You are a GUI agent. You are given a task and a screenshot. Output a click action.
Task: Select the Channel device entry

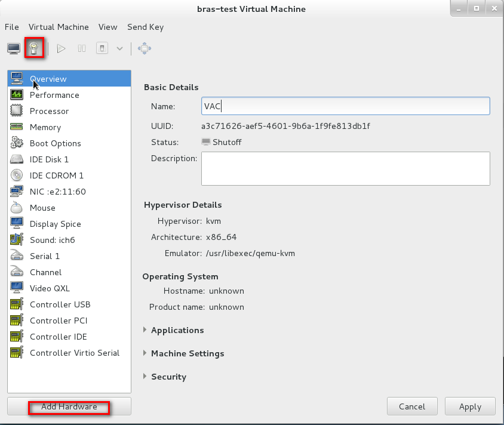pyautogui.click(x=69, y=272)
